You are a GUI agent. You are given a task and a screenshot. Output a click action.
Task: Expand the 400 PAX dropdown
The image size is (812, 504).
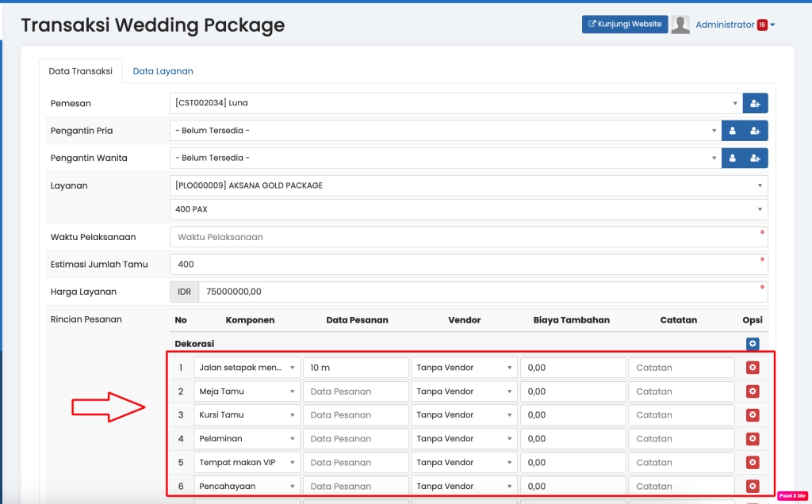468,209
